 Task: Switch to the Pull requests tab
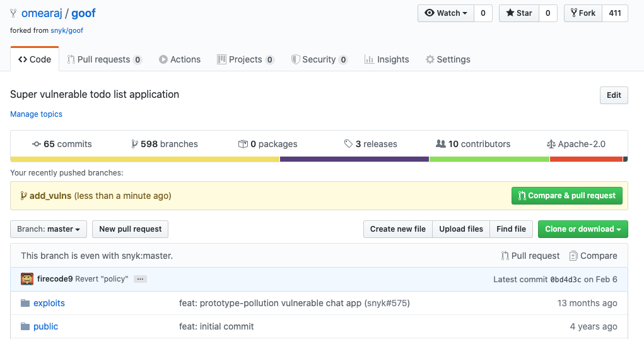pos(104,59)
